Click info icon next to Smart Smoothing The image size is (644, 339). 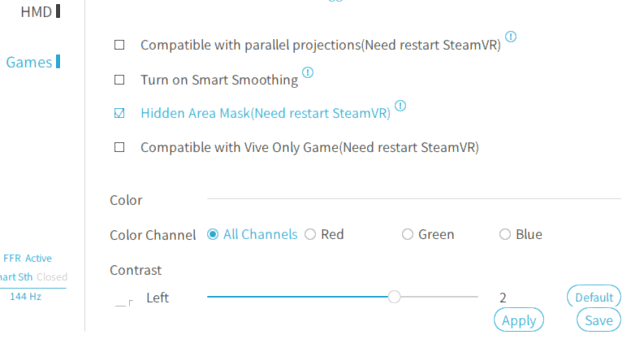308,72
